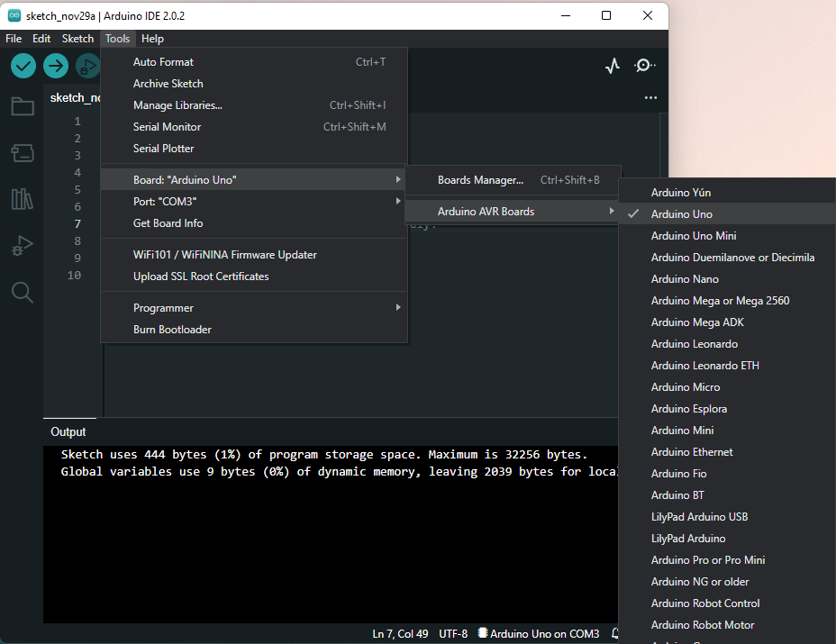
Task: Open the three-dots tab options menu
Action: pos(650,97)
